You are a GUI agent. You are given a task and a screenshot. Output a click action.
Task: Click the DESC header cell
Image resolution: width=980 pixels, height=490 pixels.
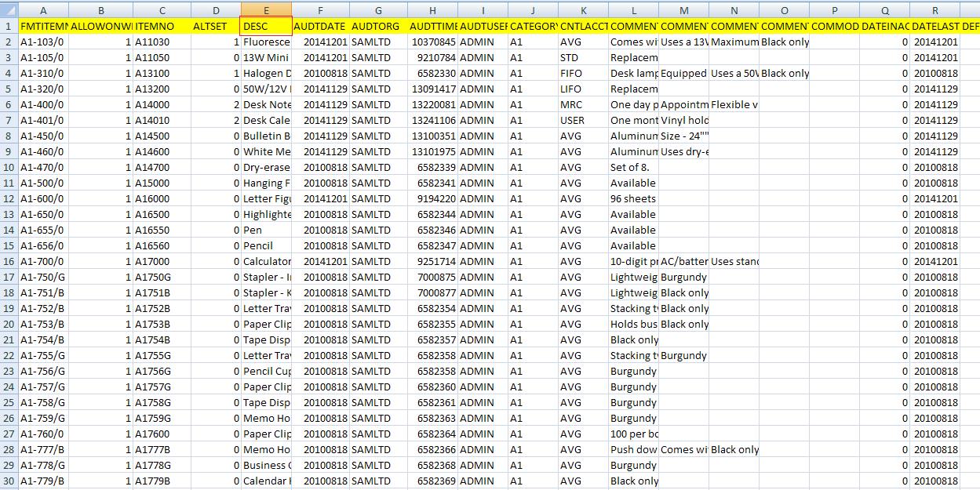click(x=266, y=26)
